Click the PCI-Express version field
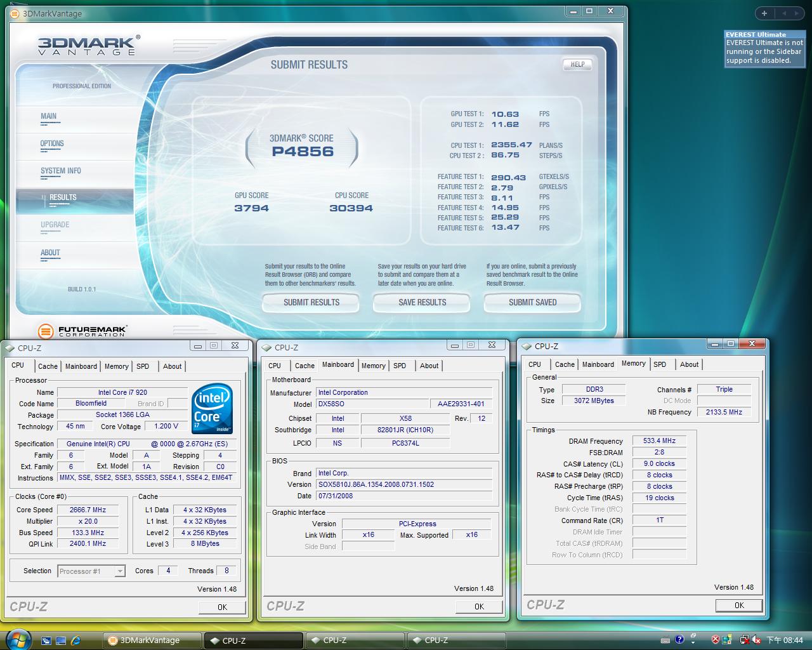The width and height of the screenshot is (812, 650). [x=417, y=524]
